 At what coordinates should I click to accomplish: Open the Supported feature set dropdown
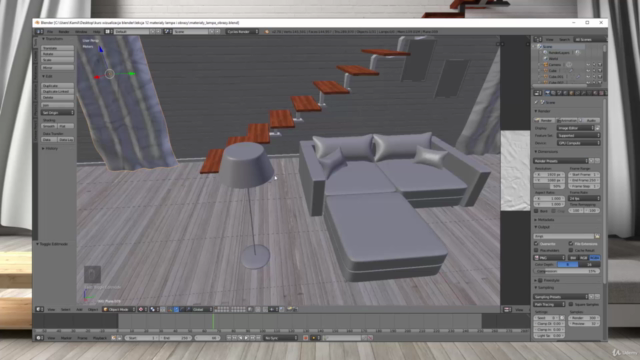coord(578,136)
